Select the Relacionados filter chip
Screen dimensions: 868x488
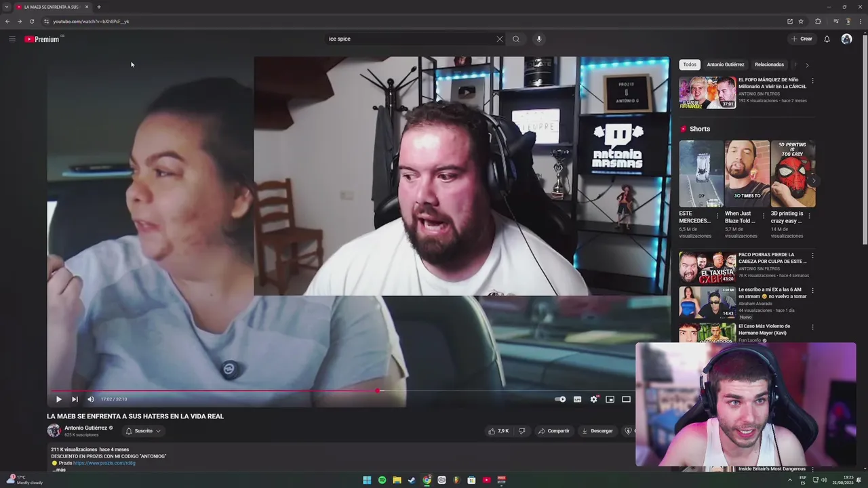[769, 64]
